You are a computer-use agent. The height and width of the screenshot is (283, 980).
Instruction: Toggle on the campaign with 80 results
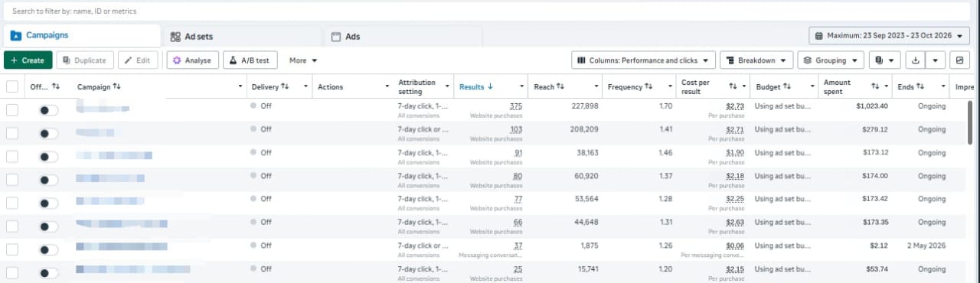tap(48, 180)
